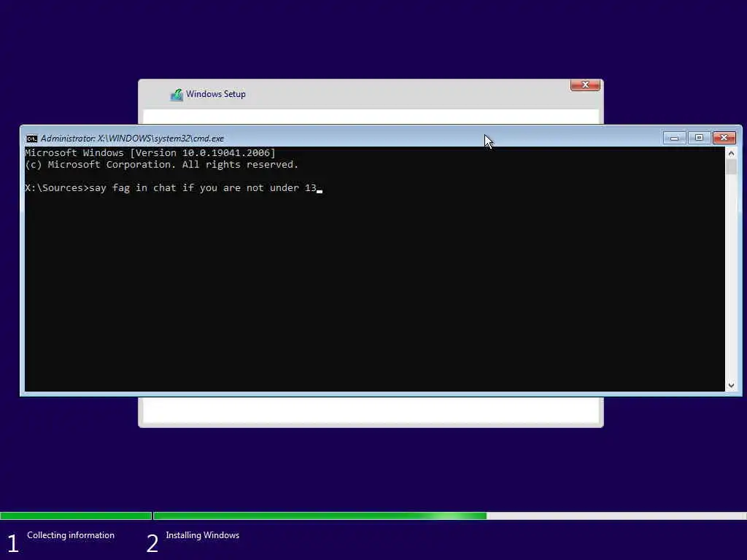This screenshot has width=747, height=560.
Task: Click step number 1
Action: [x=13, y=543]
